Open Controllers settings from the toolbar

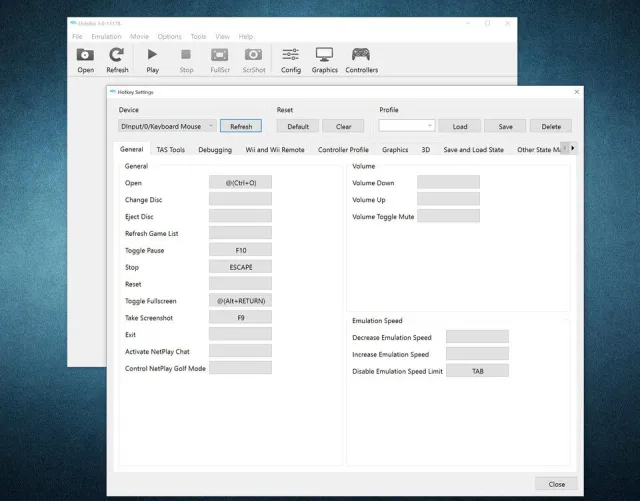click(x=362, y=60)
